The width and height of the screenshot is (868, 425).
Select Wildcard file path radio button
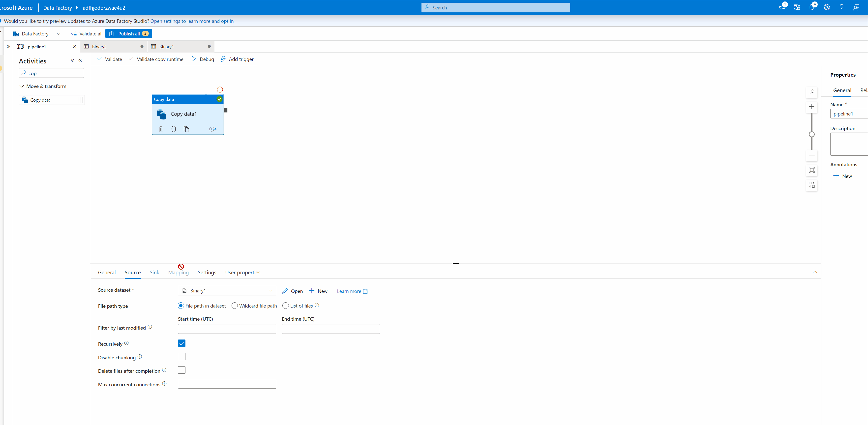tap(235, 306)
